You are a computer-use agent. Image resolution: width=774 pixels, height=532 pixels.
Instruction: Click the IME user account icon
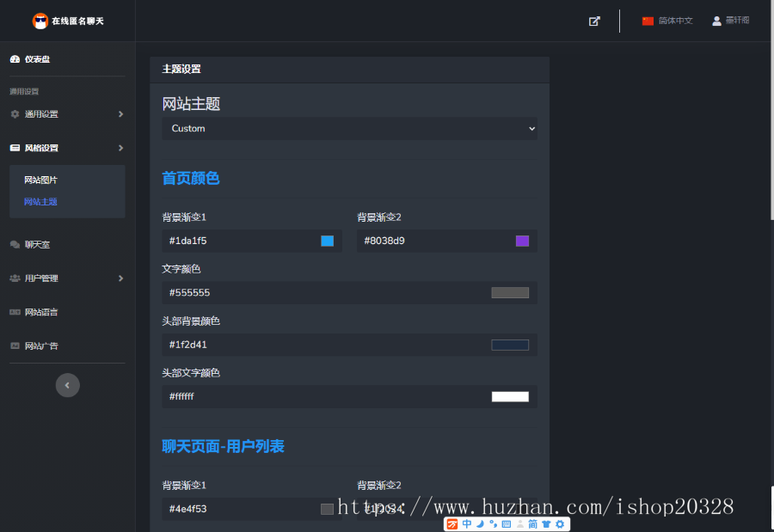[x=519, y=523]
